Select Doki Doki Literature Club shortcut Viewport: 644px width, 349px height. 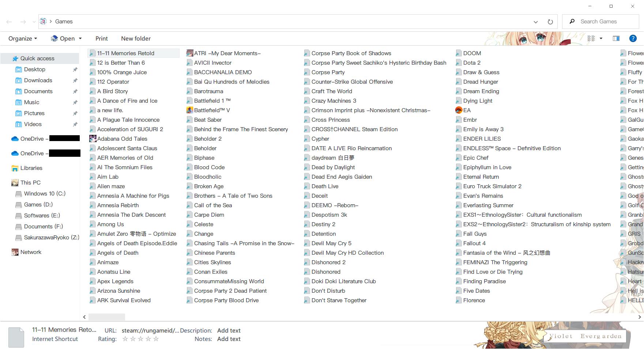pos(343,281)
